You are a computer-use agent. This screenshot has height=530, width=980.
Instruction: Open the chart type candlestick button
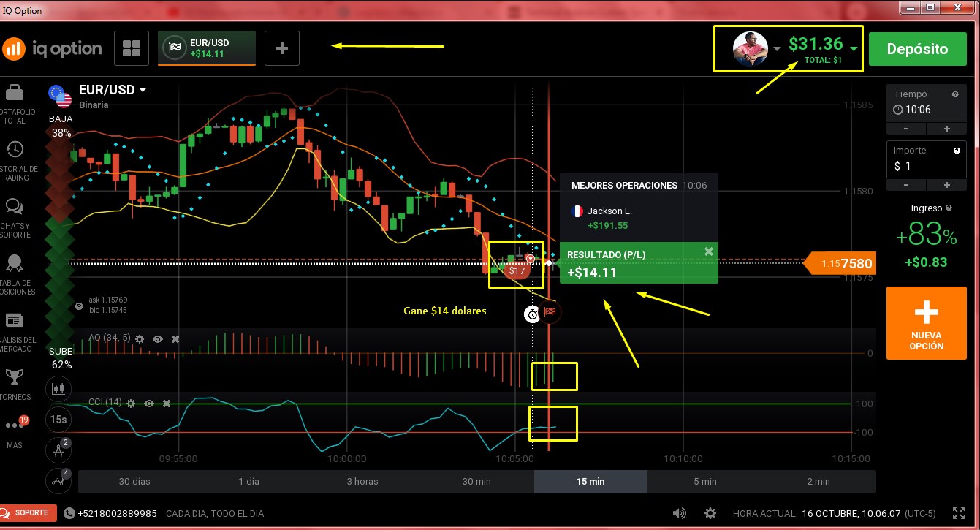(x=58, y=388)
